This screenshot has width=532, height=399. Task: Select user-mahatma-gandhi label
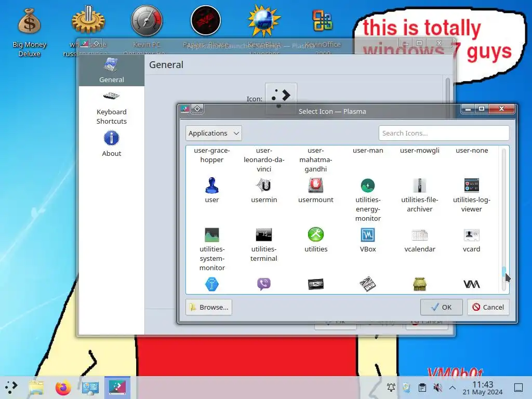pos(315,159)
